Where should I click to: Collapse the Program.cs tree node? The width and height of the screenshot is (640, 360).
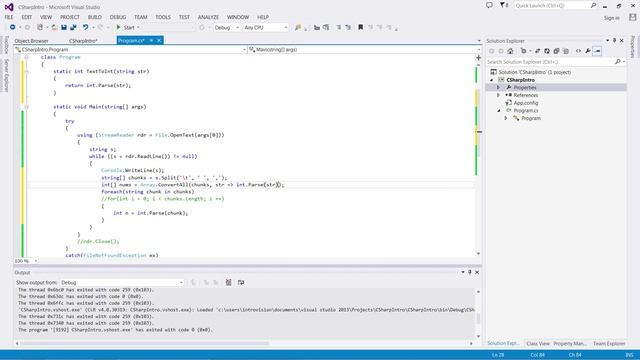[498, 111]
